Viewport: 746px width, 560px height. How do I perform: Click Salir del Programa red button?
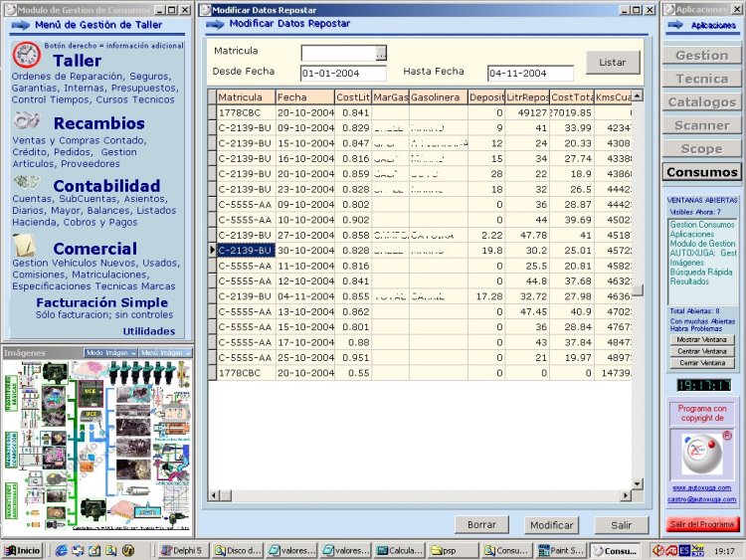[x=702, y=524]
